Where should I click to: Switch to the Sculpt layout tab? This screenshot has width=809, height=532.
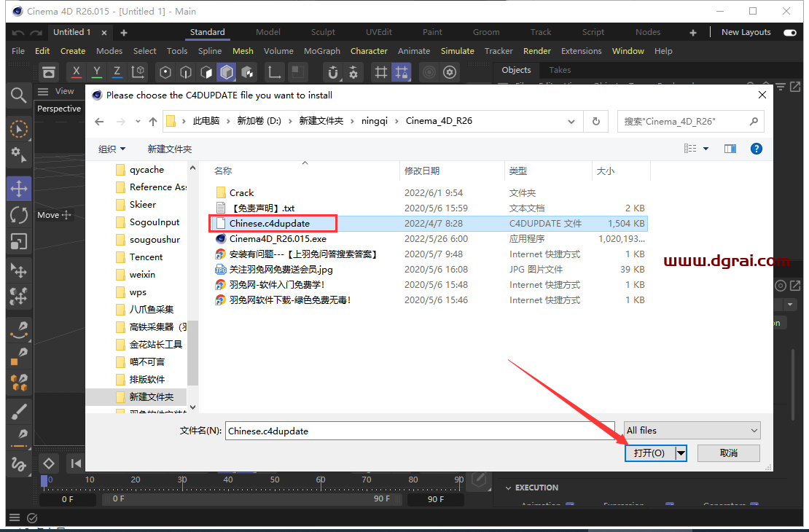[323, 32]
